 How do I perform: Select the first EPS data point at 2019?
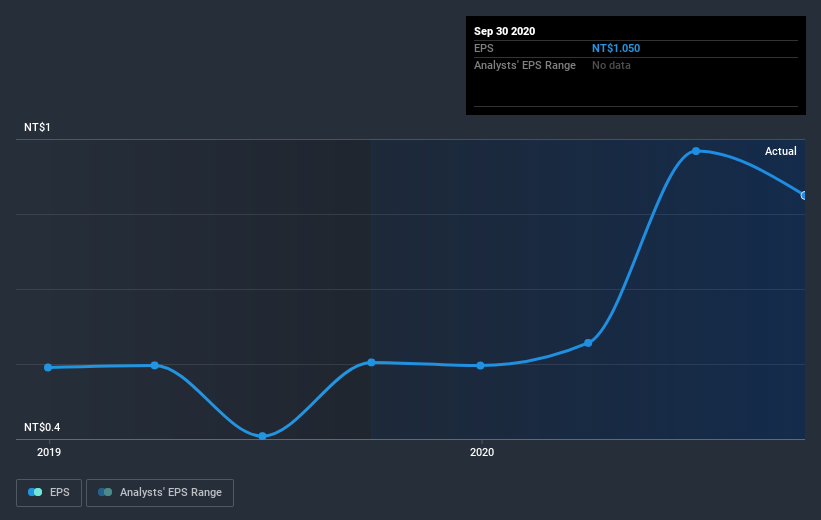point(48,368)
